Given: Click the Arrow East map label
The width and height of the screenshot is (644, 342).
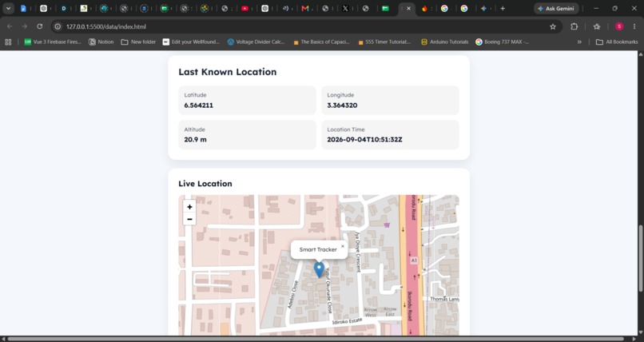Looking at the screenshot, I should (390, 312).
